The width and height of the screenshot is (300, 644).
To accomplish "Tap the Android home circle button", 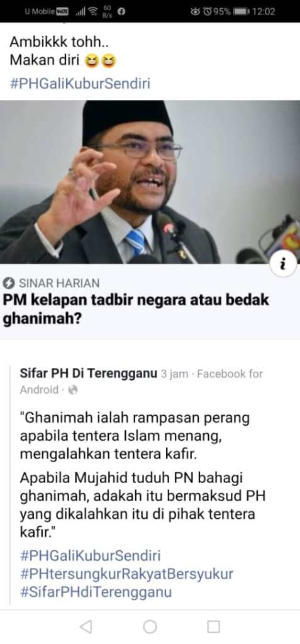I will pos(150,627).
